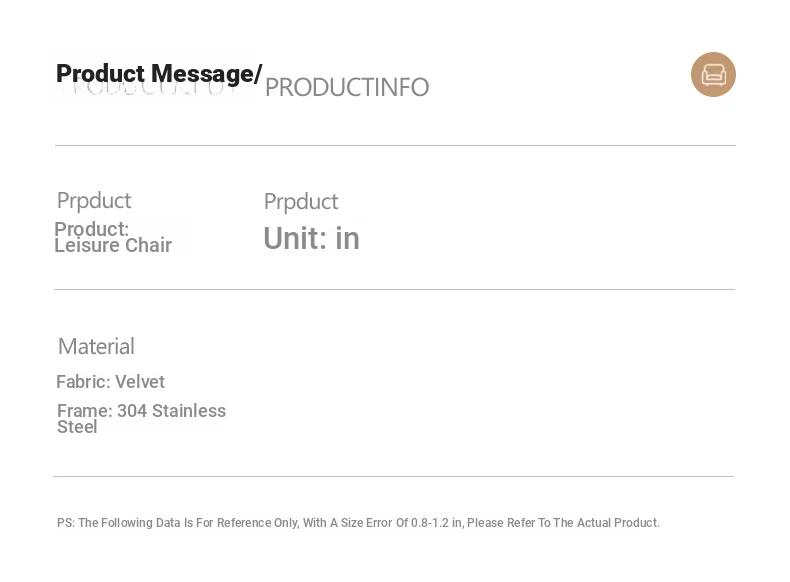Click the word "Velvet"
790x582 pixels.
coord(140,382)
